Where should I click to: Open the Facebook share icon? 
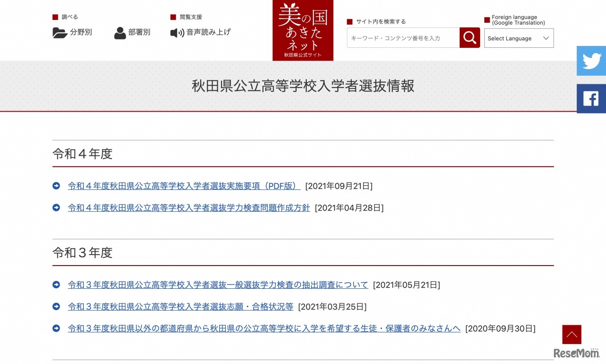coord(591,98)
